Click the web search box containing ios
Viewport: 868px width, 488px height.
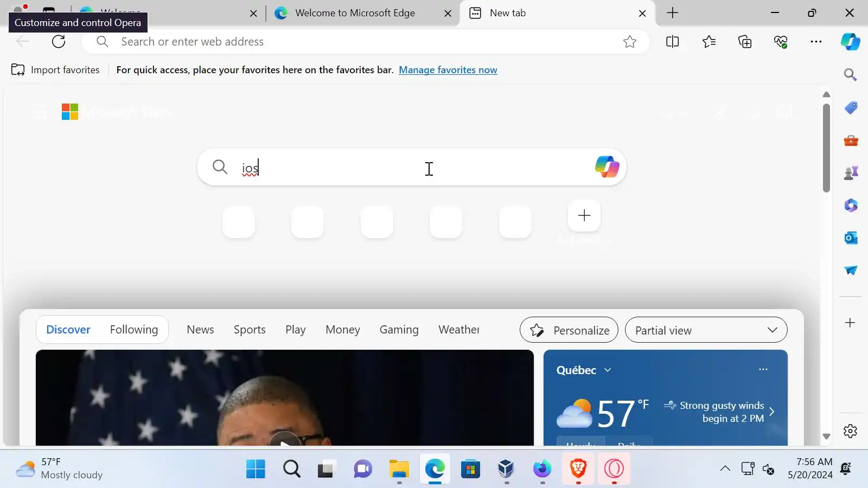point(411,167)
